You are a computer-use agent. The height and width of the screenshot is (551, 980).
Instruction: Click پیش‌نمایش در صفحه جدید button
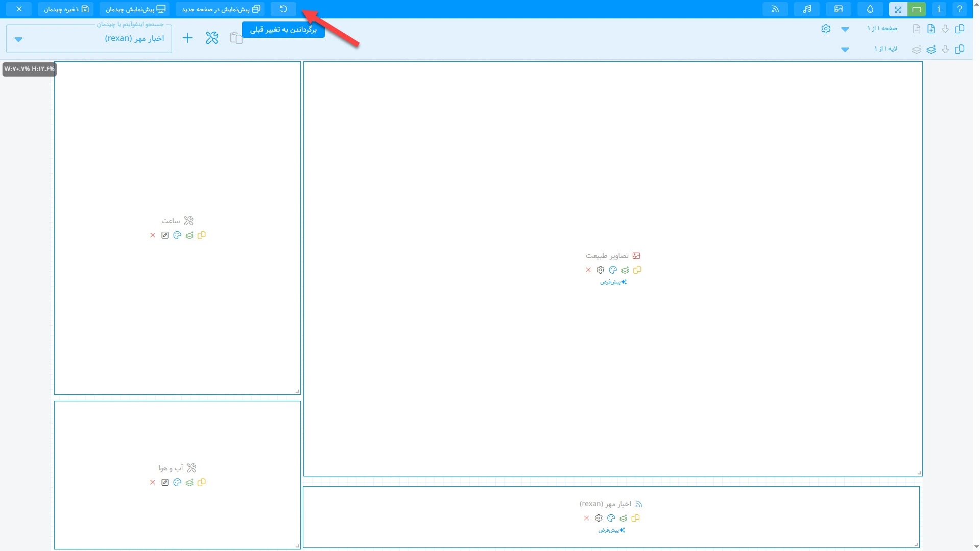[221, 9]
